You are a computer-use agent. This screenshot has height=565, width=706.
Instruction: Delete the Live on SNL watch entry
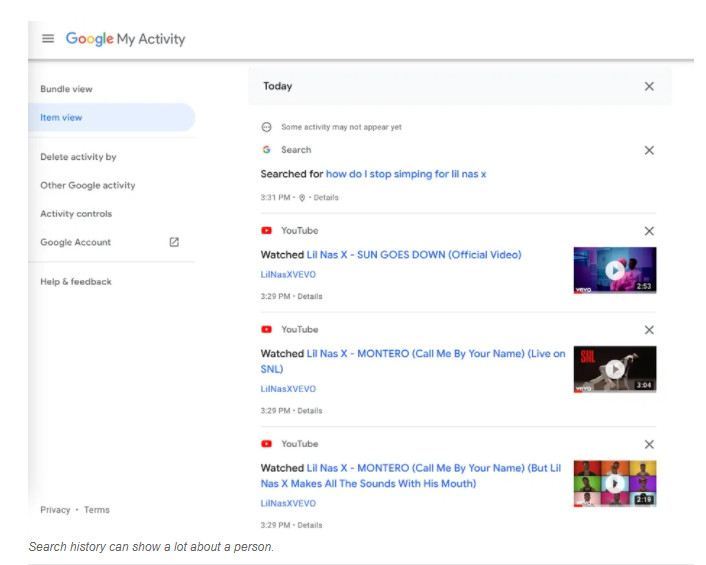click(x=649, y=330)
